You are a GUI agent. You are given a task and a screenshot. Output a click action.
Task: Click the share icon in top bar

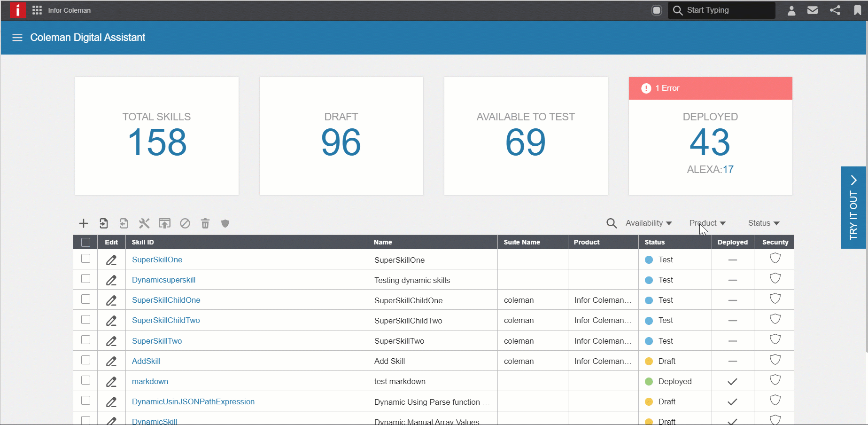click(835, 10)
